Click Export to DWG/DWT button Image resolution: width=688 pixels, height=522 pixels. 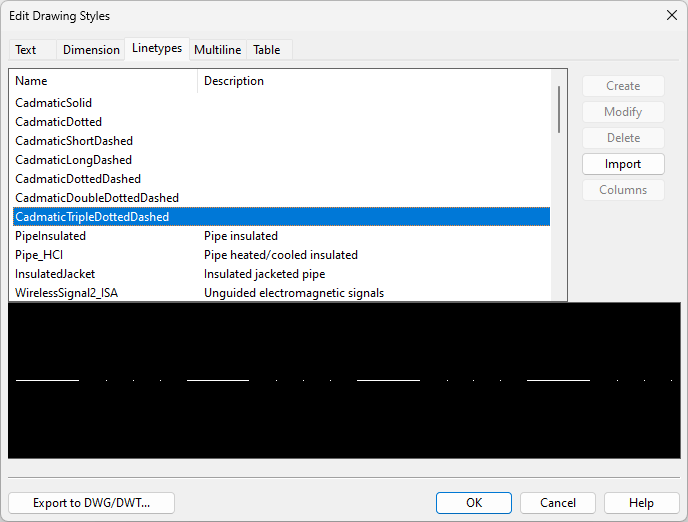click(91, 503)
